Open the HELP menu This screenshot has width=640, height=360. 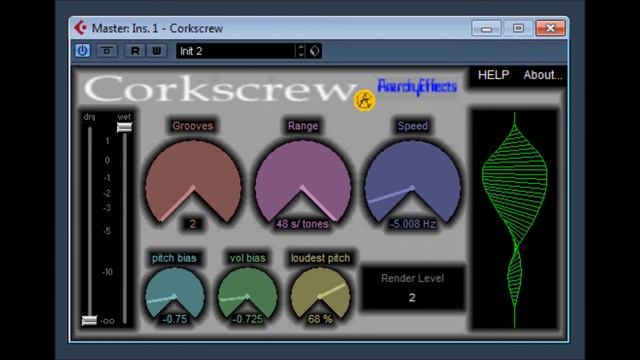pyautogui.click(x=493, y=75)
